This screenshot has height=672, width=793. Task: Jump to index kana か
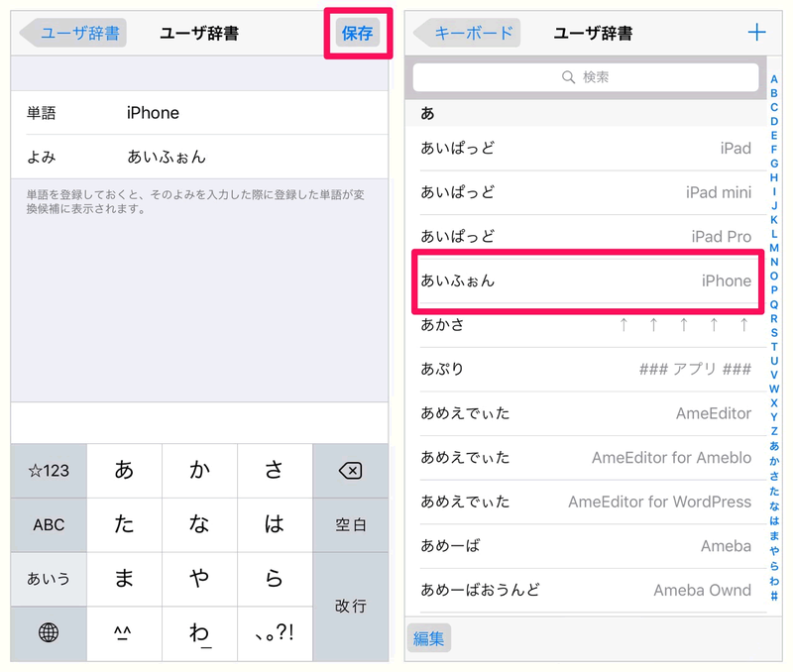[x=774, y=461]
